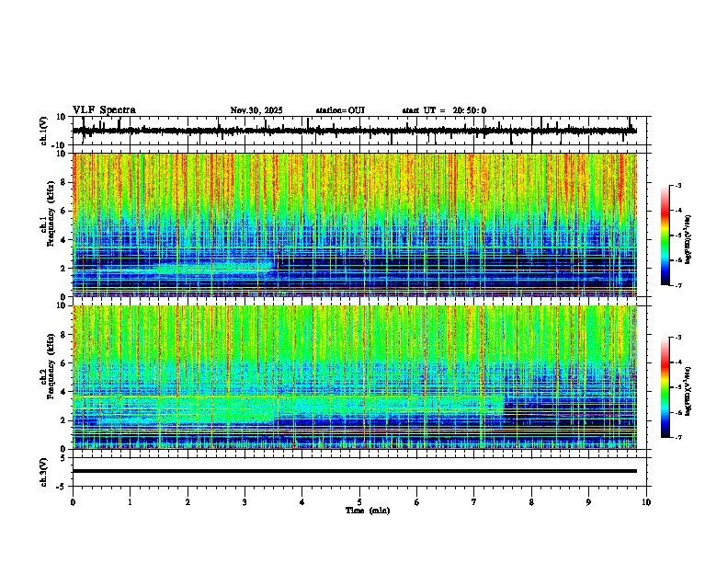Screen dimensions: 728x563
Task: Click time axis tick label "5"
Action: click(359, 502)
